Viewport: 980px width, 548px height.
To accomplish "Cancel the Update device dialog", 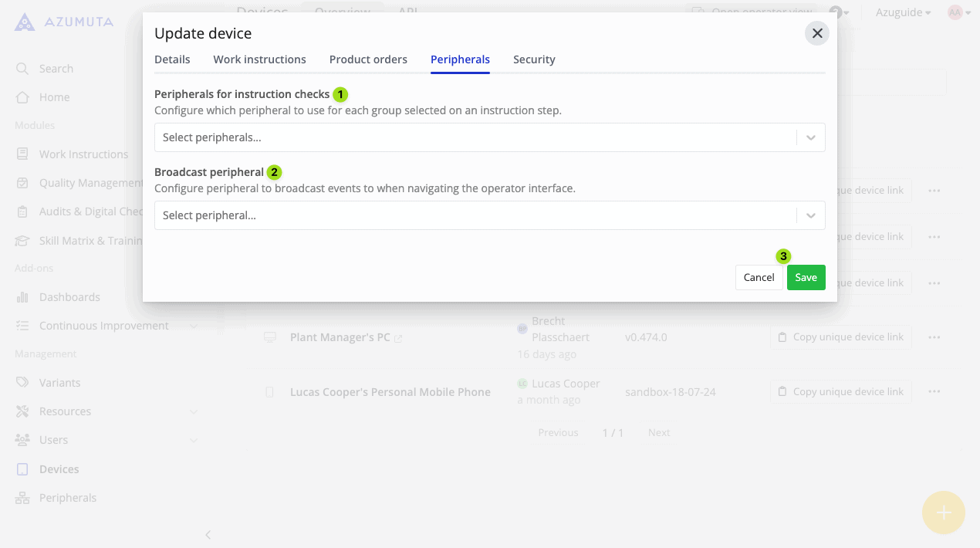I will coord(759,277).
